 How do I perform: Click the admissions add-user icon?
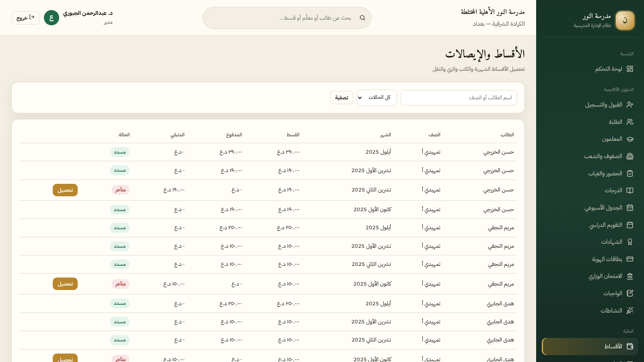pyautogui.click(x=630, y=105)
